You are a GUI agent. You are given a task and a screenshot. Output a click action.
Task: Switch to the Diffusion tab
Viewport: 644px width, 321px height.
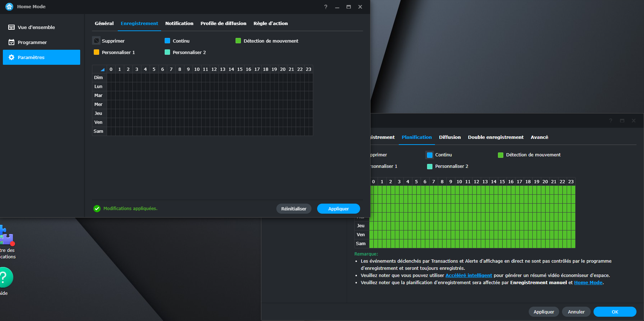(x=450, y=137)
